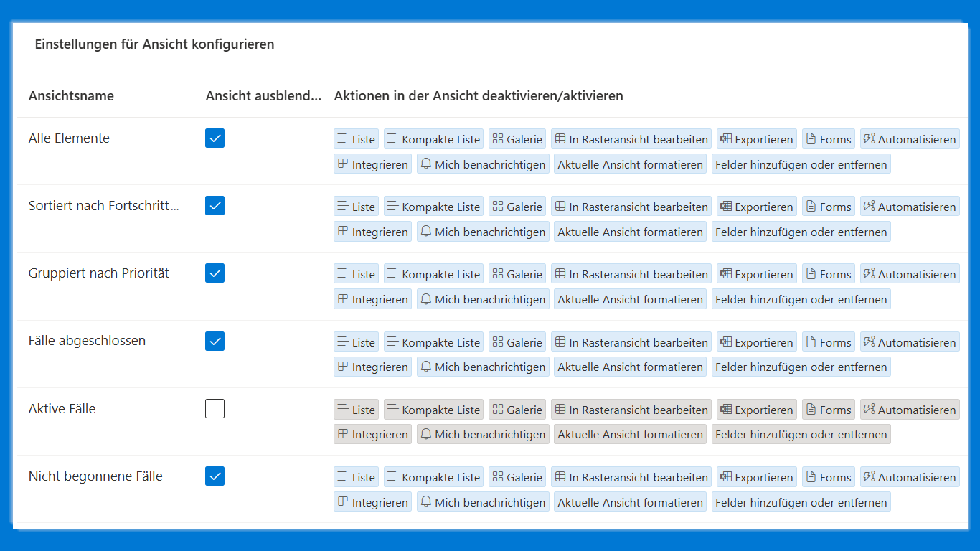
Task: Click the Ansicht ausblenden column header
Action: pyautogui.click(x=263, y=96)
